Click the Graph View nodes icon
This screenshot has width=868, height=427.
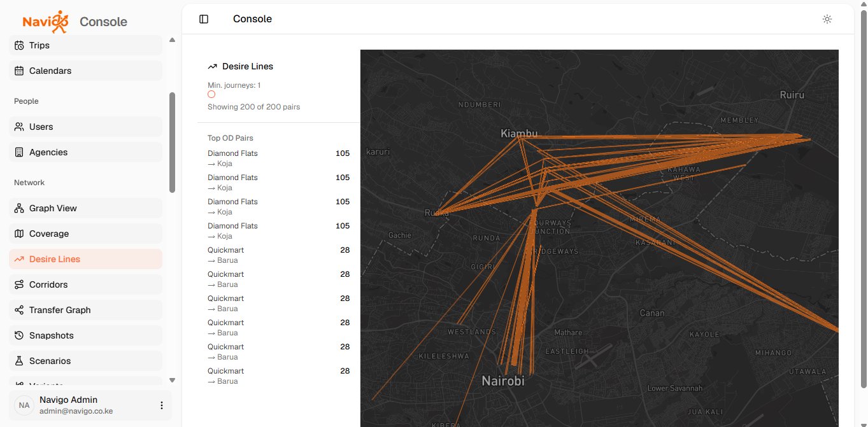(x=19, y=208)
